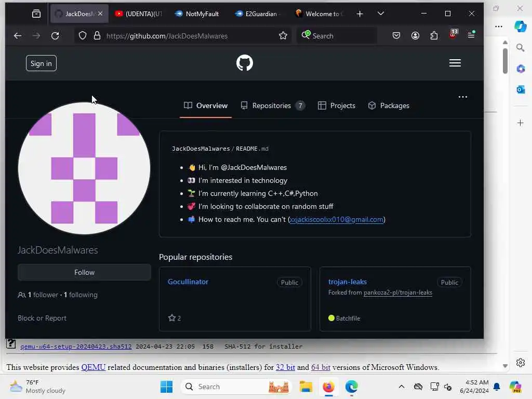This screenshot has height=399, width=532.
Task: Open qemu-w64-setup-20240423.sha512 link in Edge
Action: pyautogui.click(x=76, y=347)
